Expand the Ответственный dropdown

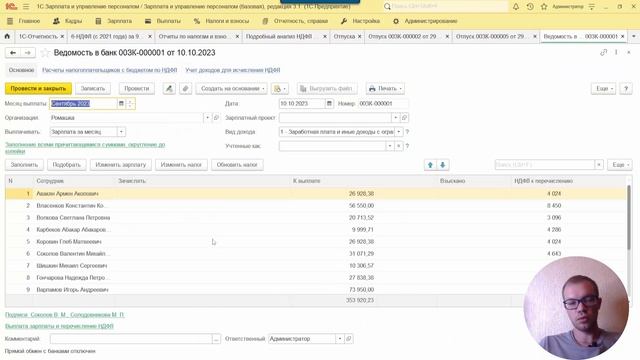(x=340, y=339)
